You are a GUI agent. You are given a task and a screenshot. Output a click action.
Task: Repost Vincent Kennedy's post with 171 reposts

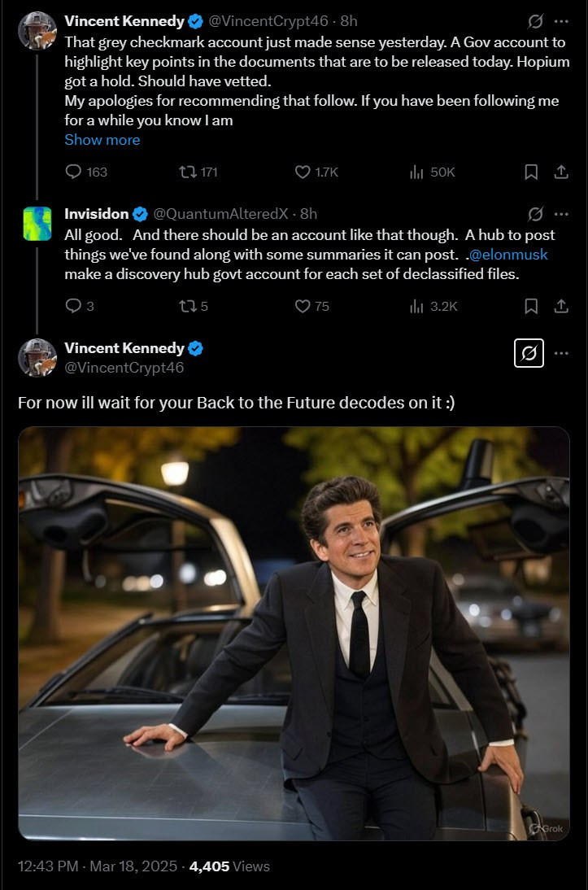(x=186, y=172)
